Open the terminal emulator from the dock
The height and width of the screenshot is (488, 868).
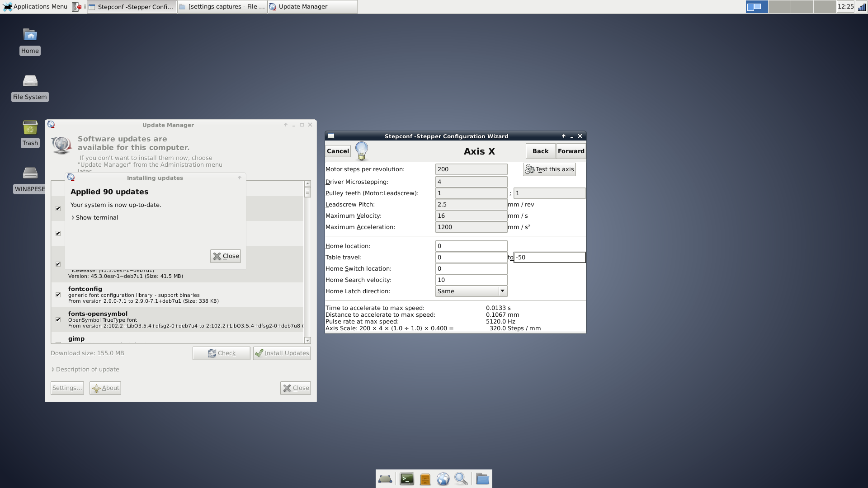(x=406, y=479)
